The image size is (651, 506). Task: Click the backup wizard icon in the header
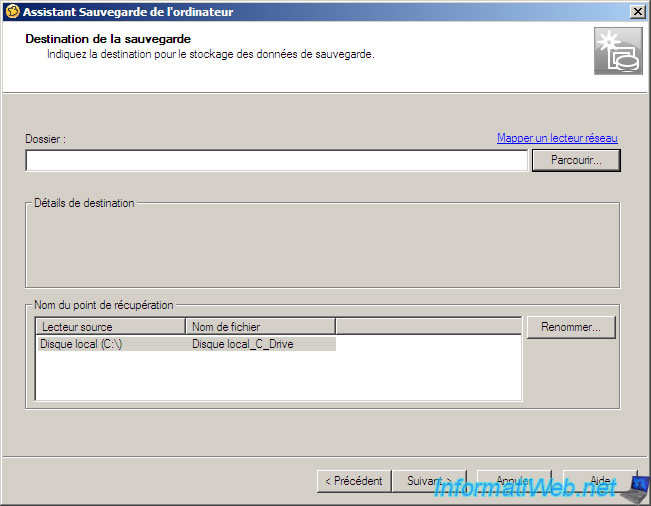618,51
